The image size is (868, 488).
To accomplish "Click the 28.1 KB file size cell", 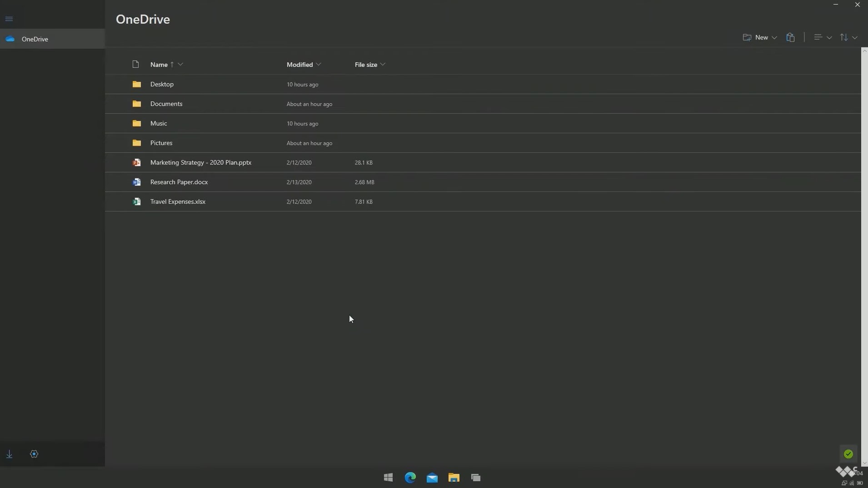I will (364, 162).
